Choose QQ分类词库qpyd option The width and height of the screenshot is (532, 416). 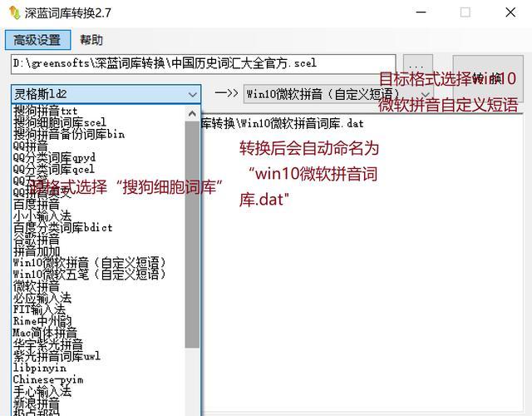click(x=54, y=157)
